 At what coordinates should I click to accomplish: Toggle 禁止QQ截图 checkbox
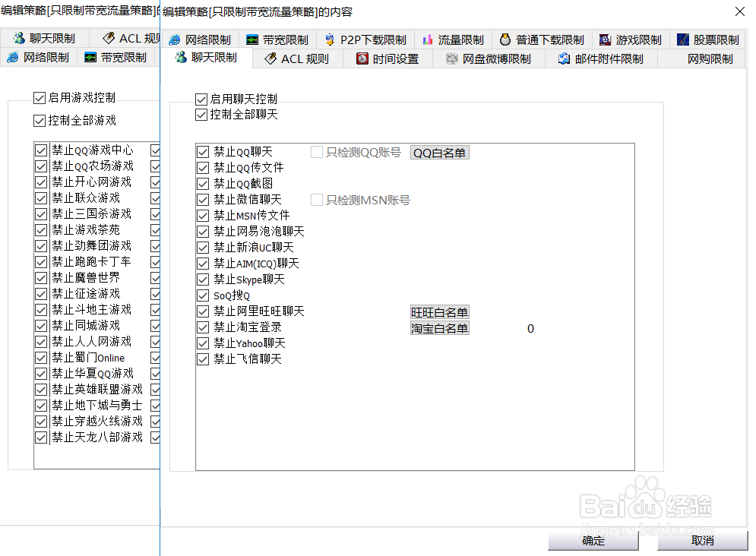[x=203, y=184]
